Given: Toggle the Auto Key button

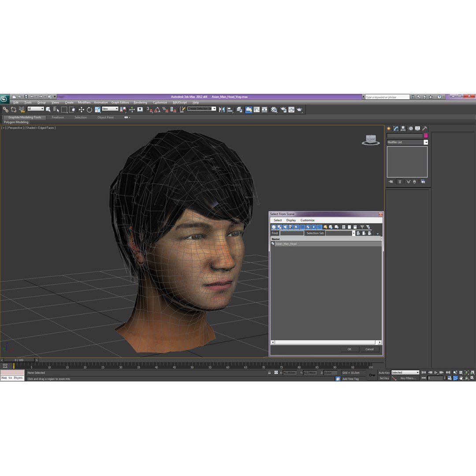Looking at the screenshot, I should (384, 373).
